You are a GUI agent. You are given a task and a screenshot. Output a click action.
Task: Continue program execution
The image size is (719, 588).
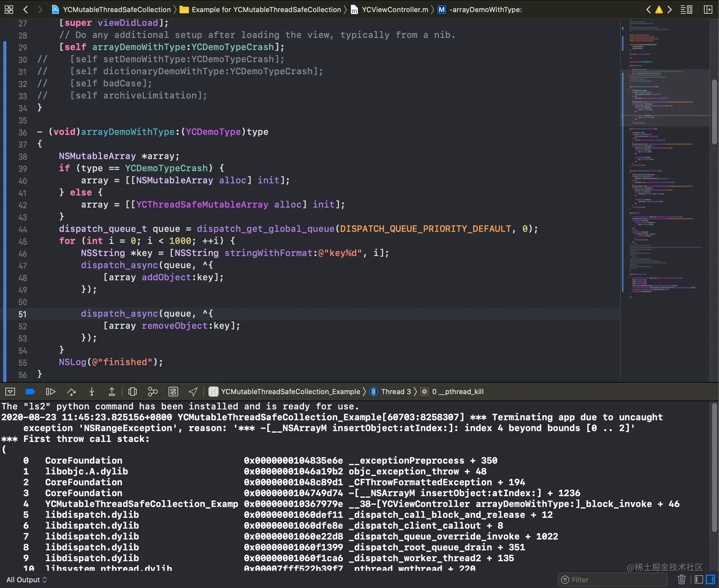(50, 392)
